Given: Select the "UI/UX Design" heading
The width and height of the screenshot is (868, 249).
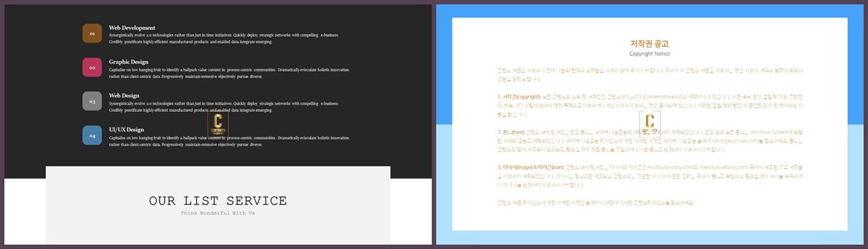Looking at the screenshot, I should click(x=127, y=130).
